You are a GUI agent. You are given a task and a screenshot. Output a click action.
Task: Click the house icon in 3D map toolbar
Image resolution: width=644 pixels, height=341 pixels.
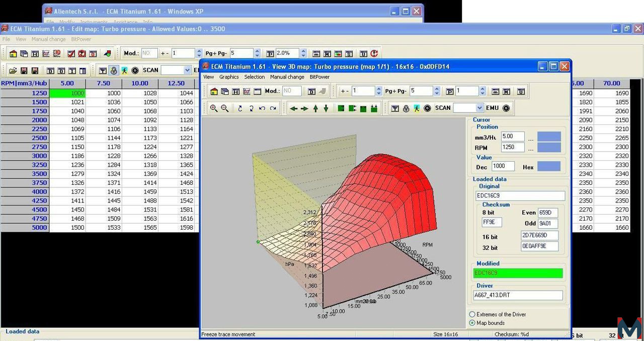point(214,91)
